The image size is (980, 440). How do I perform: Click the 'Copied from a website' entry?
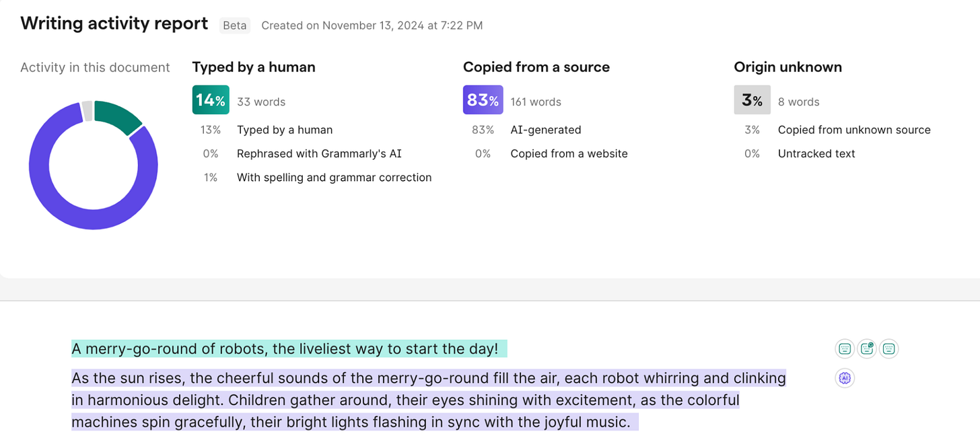tap(569, 153)
